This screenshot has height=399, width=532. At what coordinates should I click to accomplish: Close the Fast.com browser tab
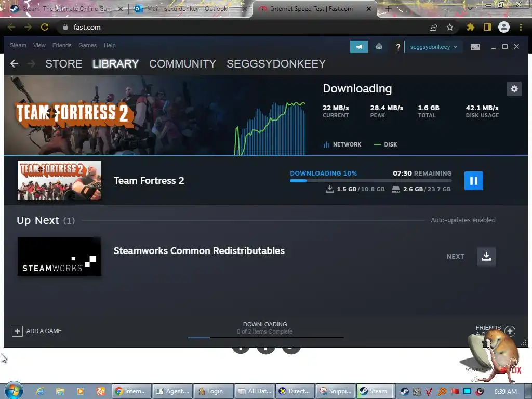coord(369,9)
